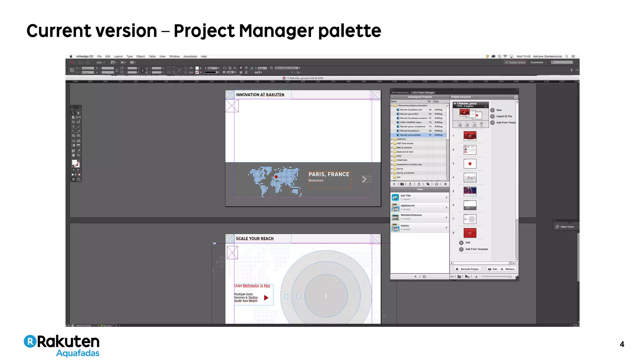This screenshot has height=362, width=644.
Task: Collapse the 1.Rakuten_group project triangle
Action: point(455,103)
